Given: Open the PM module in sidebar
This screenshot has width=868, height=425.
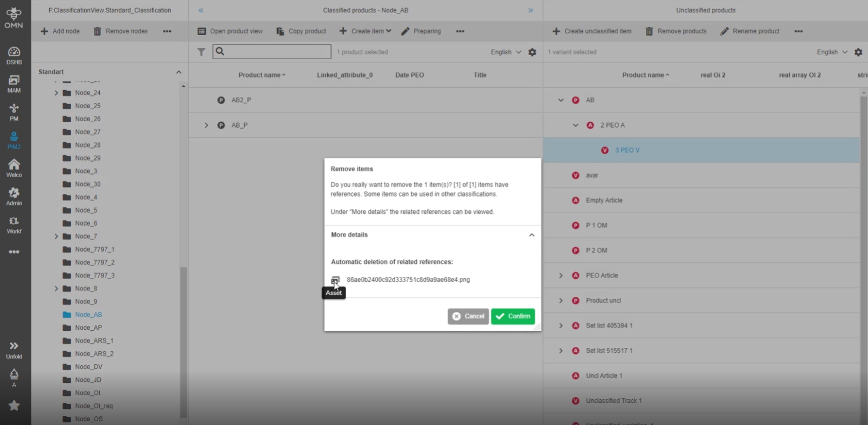Looking at the screenshot, I should (14, 112).
